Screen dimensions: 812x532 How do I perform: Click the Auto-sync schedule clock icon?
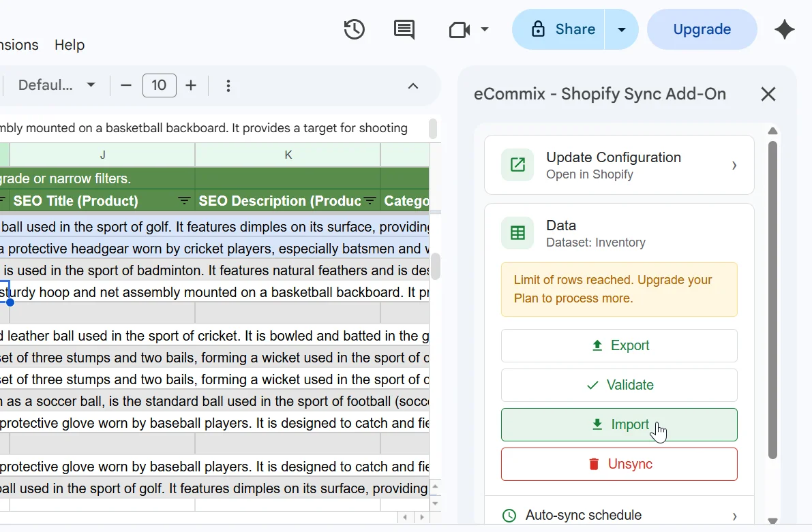(509, 516)
